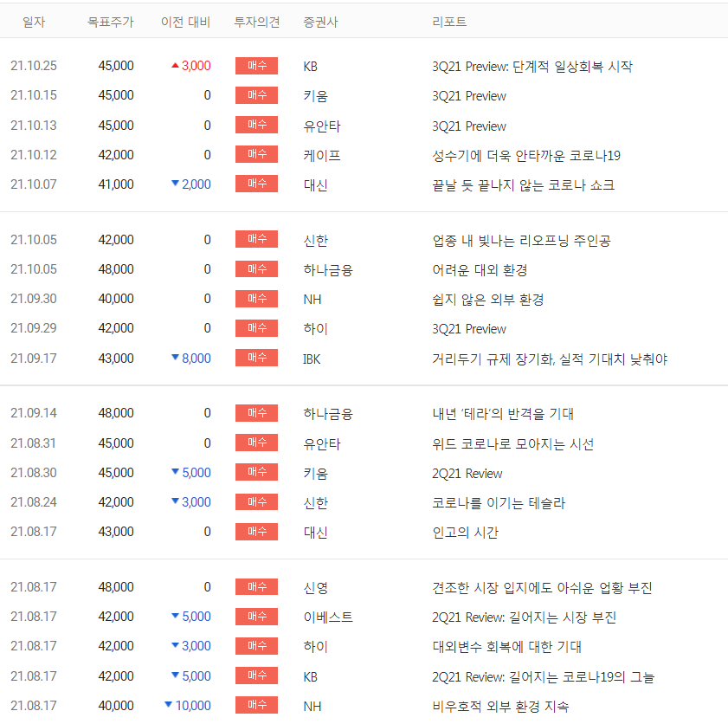
Task: Open report 코로나를 이기는 테슬라
Action: (499, 503)
